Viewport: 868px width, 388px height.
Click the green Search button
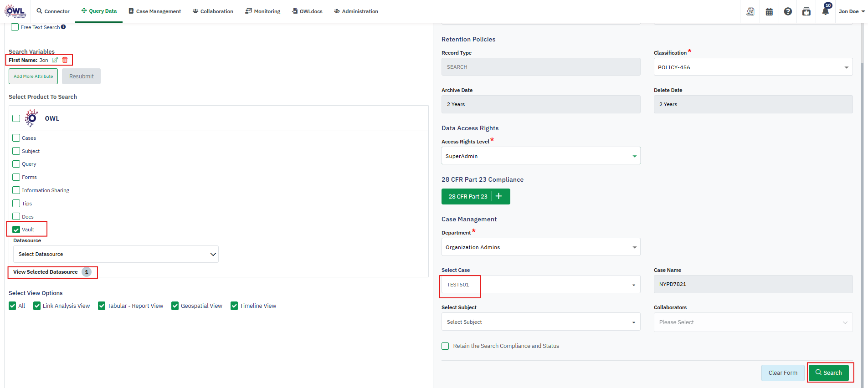828,373
